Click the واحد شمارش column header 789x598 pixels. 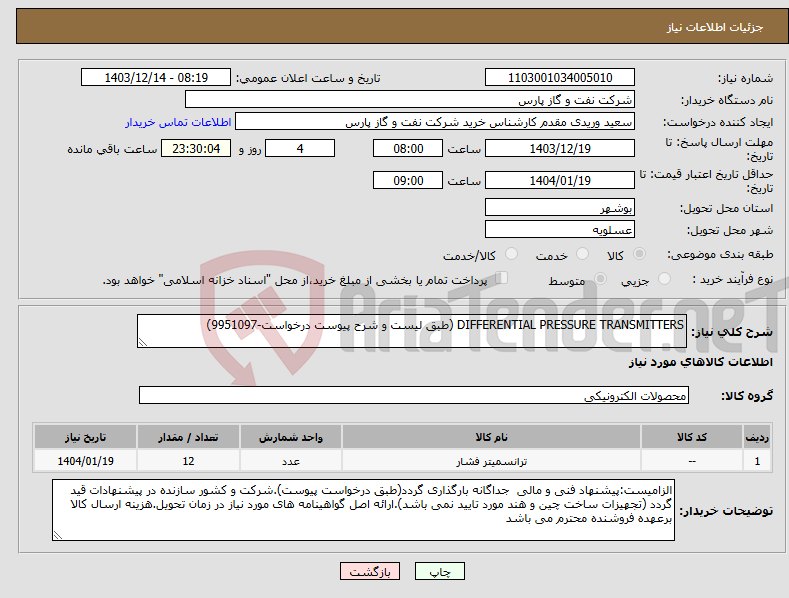tap(291, 437)
